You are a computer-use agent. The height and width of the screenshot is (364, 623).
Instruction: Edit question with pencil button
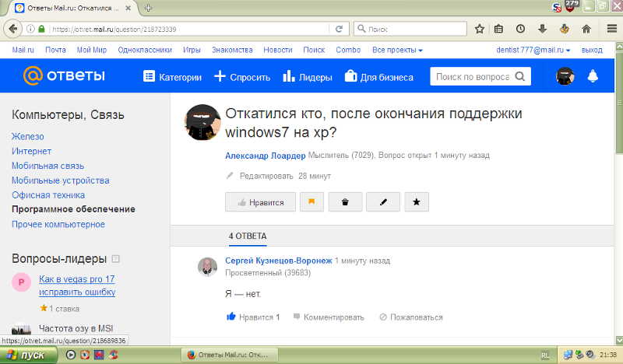click(383, 202)
